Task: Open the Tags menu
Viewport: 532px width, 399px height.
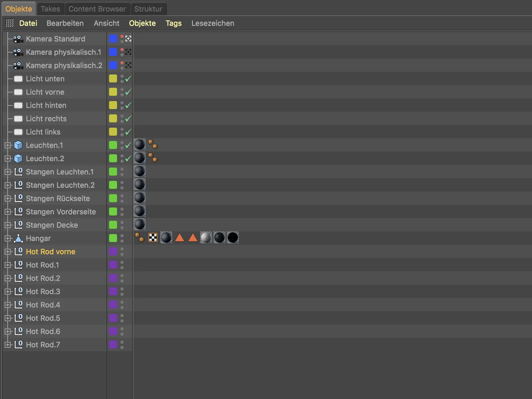Action: click(174, 23)
